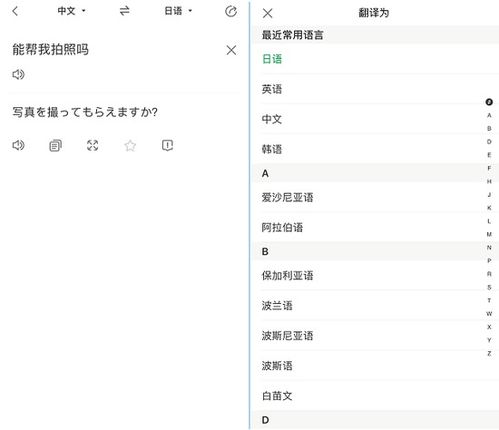Copy the translated Japanese text
Viewport: 499px width, 430px height.
pyautogui.click(x=55, y=145)
